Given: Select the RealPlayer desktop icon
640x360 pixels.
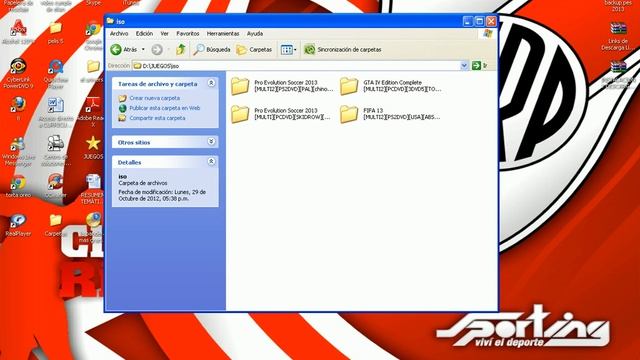Looking at the screenshot, I should click(x=18, y=224).
